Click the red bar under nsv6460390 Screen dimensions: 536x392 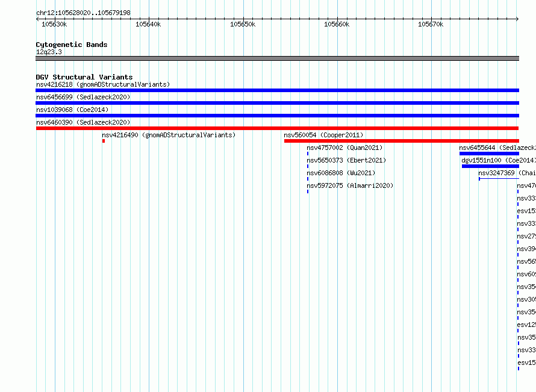277,128
